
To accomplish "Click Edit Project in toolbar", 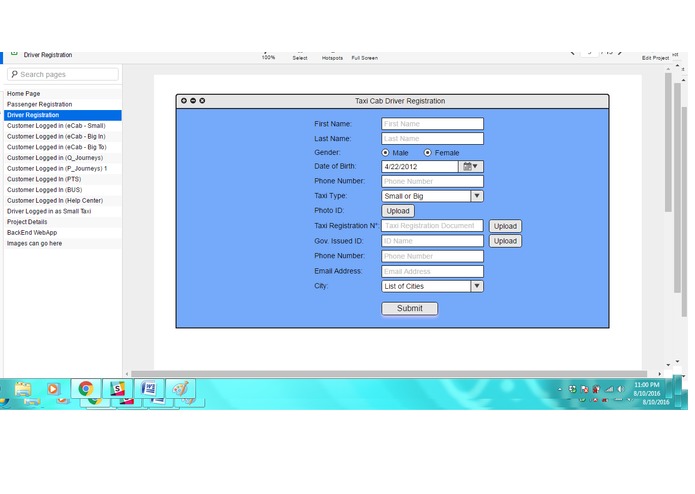I will (655, 58).
